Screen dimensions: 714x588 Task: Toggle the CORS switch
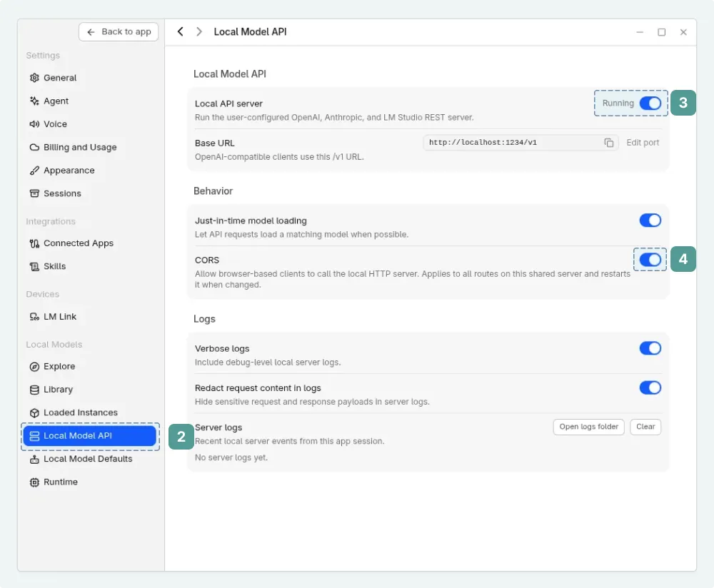(x=650, y=260)
